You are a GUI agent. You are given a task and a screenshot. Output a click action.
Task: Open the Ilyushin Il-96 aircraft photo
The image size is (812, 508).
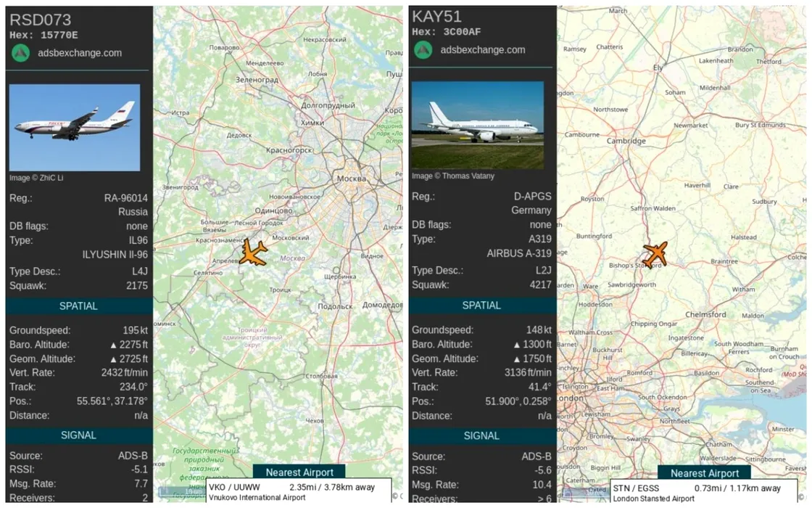(75, 128)
